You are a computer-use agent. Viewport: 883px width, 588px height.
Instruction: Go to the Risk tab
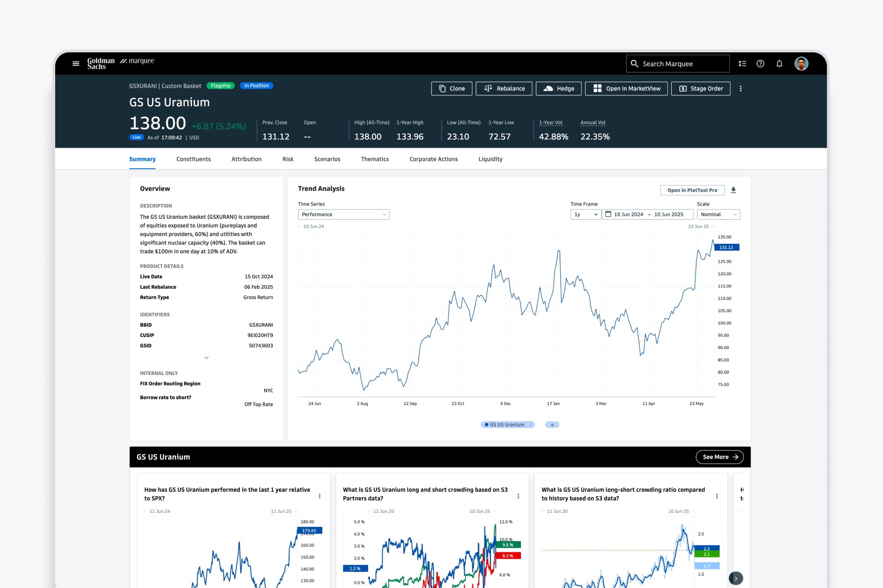(x=288, y=159)
